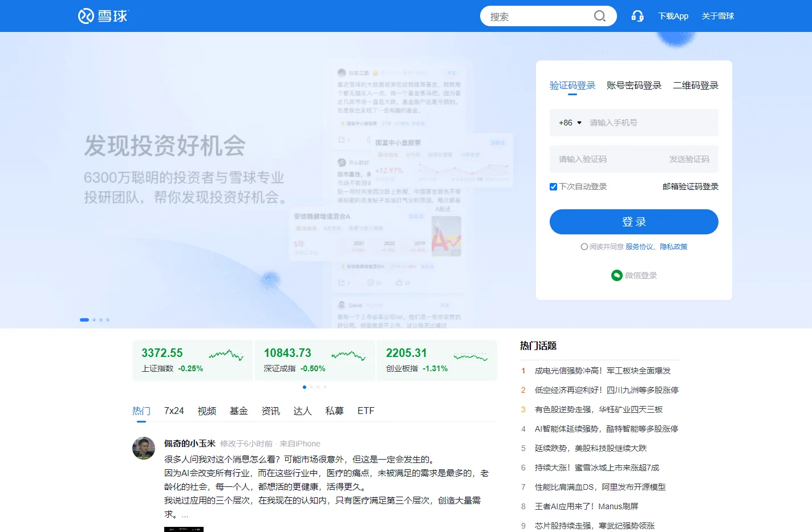Select the 基金 feed tab

239,411
